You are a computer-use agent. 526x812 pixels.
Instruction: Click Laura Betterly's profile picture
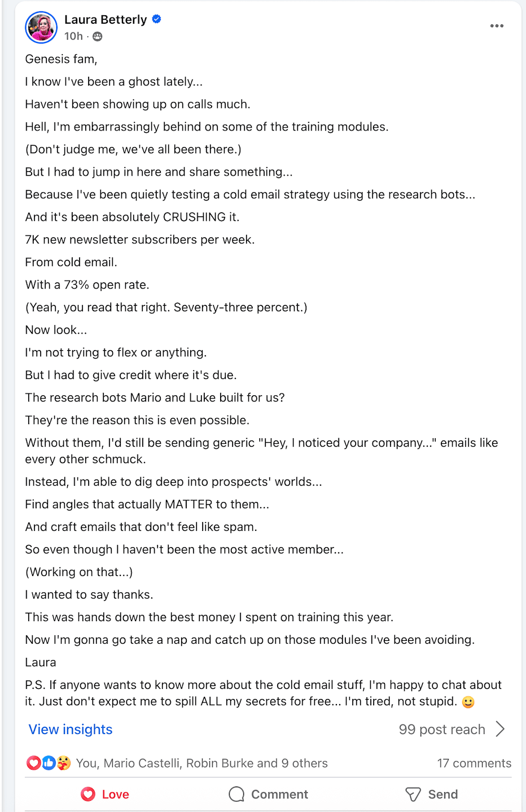[x=41, y=27]
